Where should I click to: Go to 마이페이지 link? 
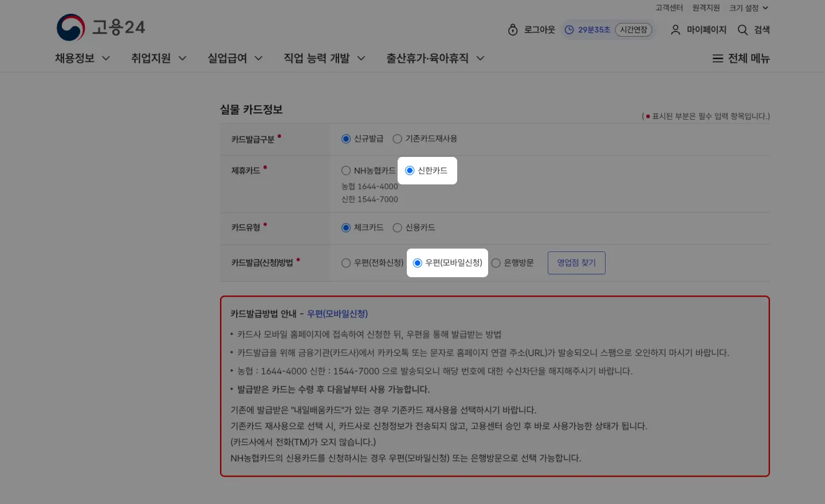(x=706, y=30)
